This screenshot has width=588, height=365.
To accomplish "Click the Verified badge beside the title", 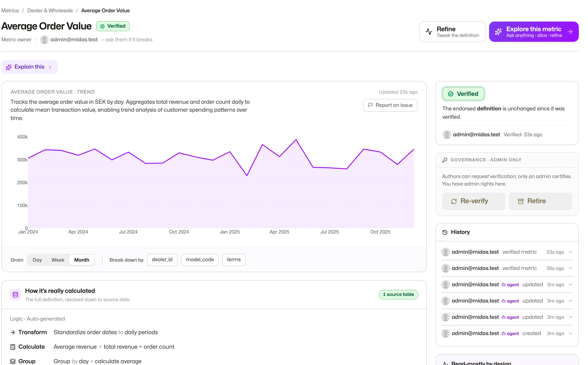I will tap(113, 26).
